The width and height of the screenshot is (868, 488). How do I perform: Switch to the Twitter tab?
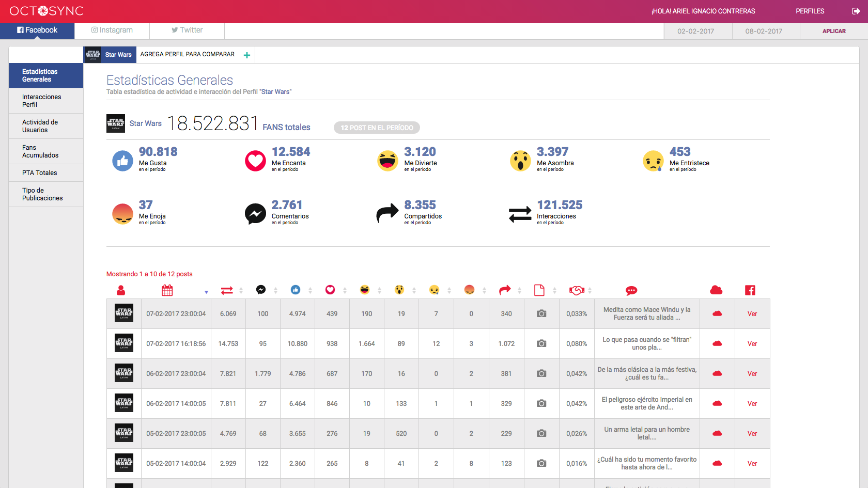click(187, 30)
